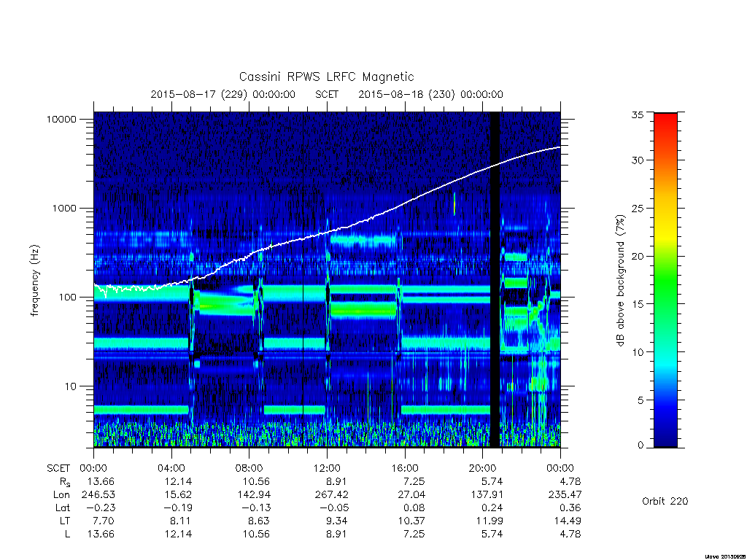747x560 pixels.
Task: Click the SCET label between the header timestamps
Action: [326, 94]
